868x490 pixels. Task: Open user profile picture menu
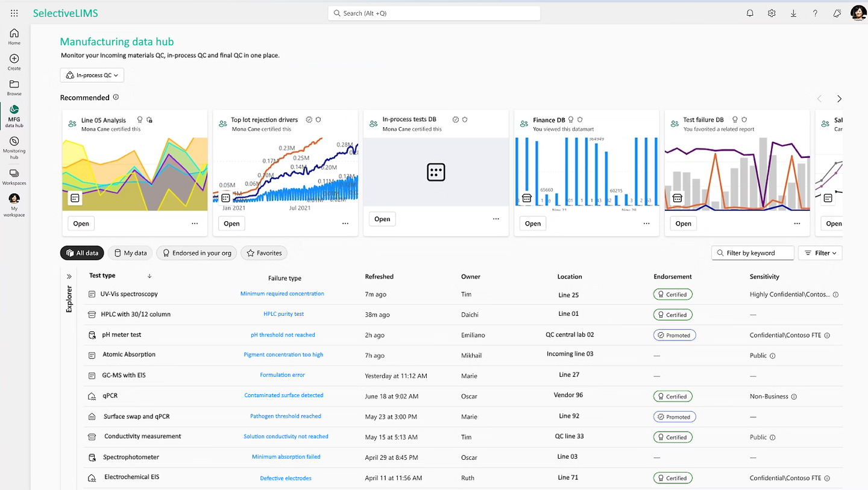[x=858, y=13]
